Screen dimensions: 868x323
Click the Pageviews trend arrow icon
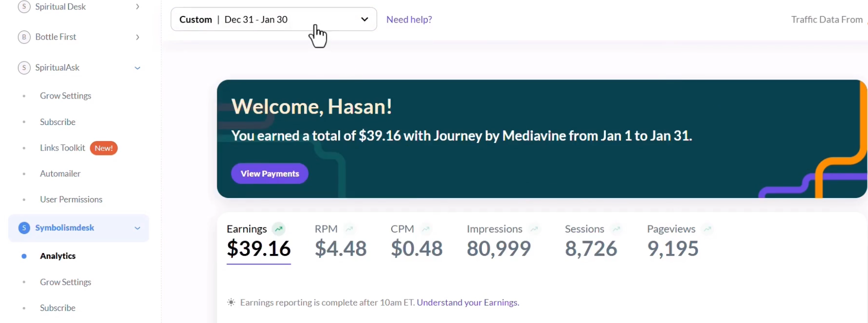pyautogui.click(x=707, y=229)
